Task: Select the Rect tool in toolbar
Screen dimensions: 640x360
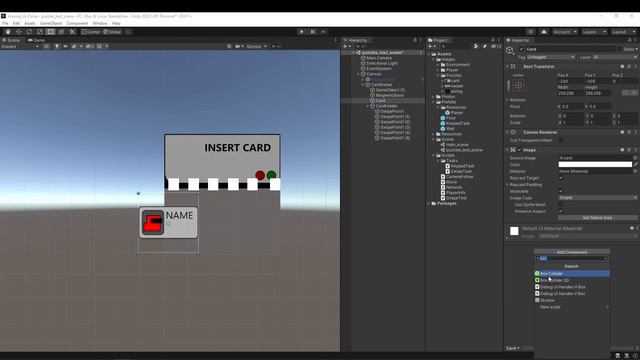Action: click(50, 32)
